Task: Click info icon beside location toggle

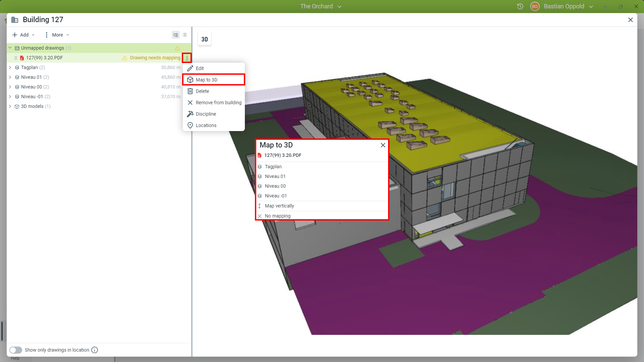Action: [95, 350]
